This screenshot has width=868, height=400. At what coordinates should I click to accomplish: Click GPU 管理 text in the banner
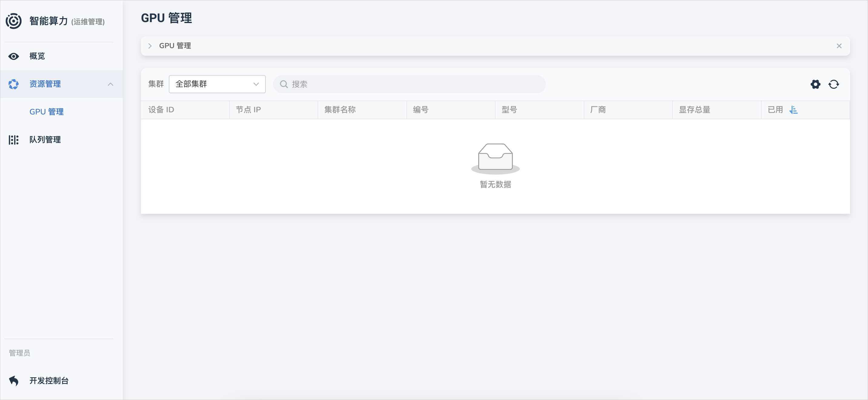click(175, 46)
